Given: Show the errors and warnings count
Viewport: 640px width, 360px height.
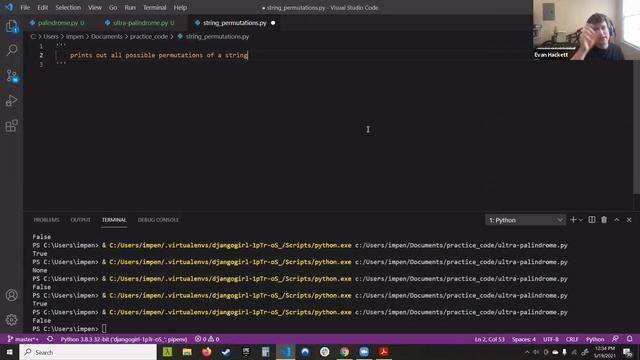Looking at the screenshot, I should (x=207, y=339).
